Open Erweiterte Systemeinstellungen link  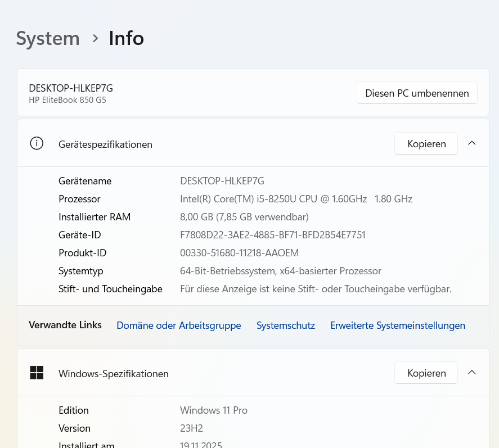tap(398, 325)
